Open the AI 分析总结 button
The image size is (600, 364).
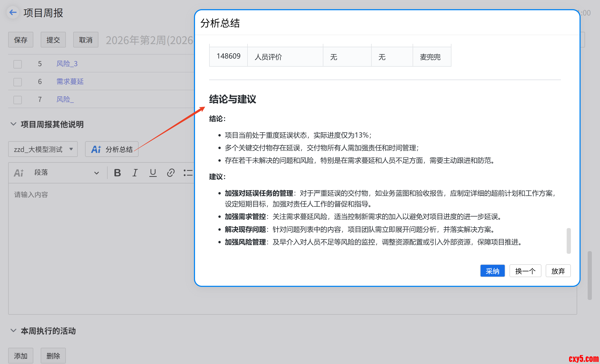pos(112,149)
